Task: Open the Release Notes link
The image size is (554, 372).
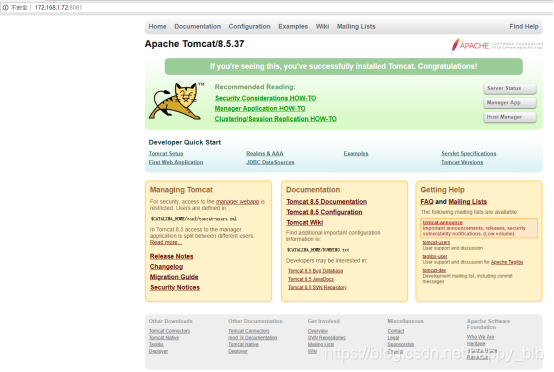Action: point(171,256)
